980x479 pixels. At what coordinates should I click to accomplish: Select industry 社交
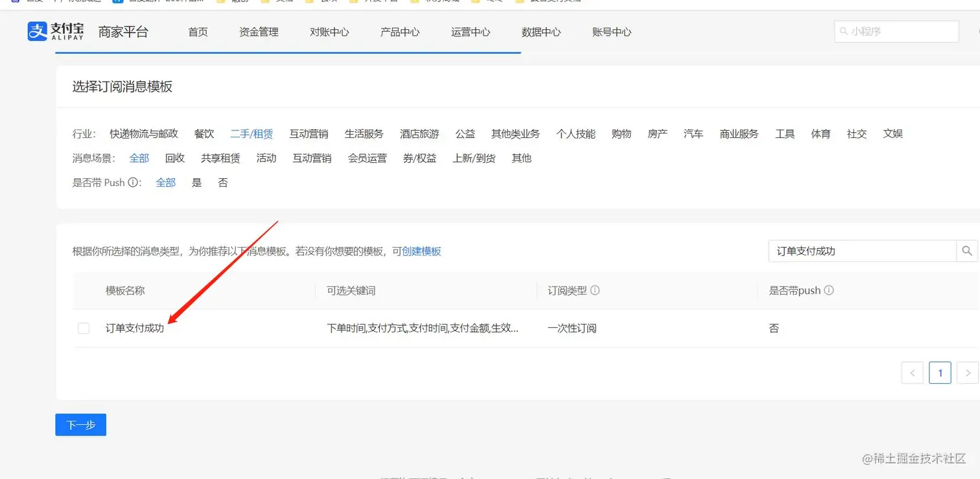(x=857, y=134)
